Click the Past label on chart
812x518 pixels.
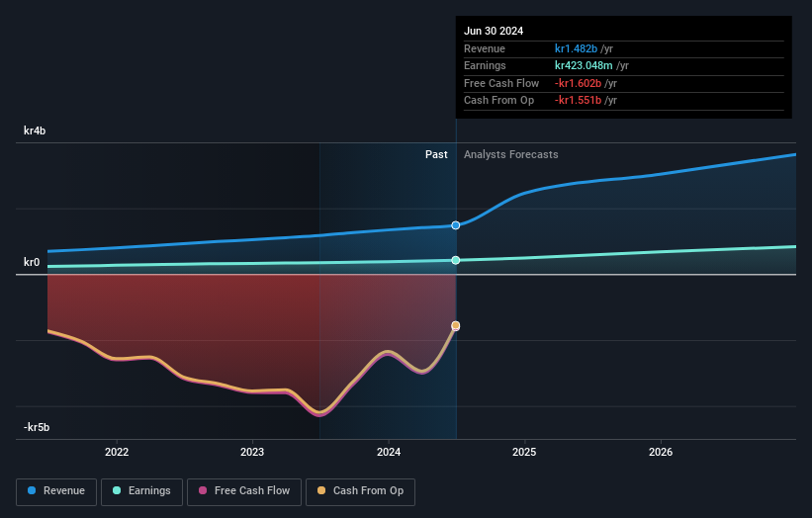[436, 154]
